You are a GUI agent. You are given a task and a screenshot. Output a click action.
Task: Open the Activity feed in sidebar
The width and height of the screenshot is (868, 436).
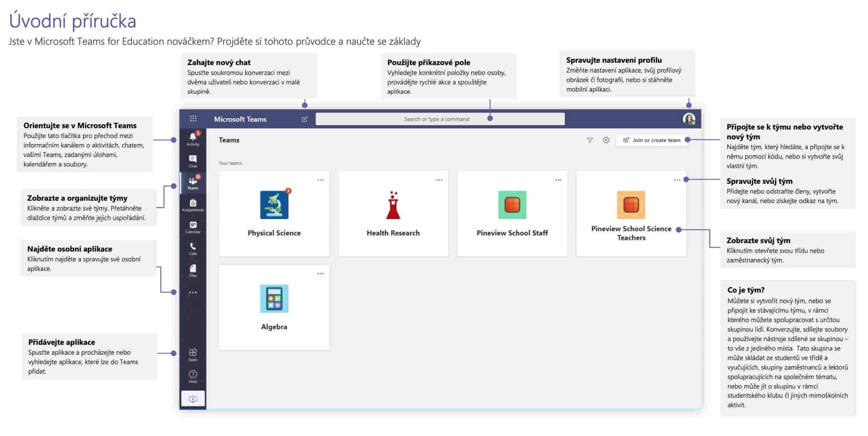tap(193, 139)
